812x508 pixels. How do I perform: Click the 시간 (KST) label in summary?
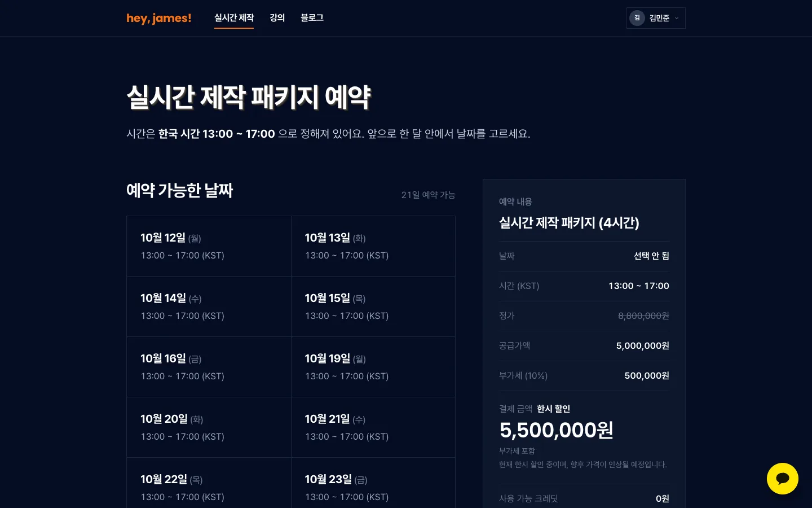[519, 286]
